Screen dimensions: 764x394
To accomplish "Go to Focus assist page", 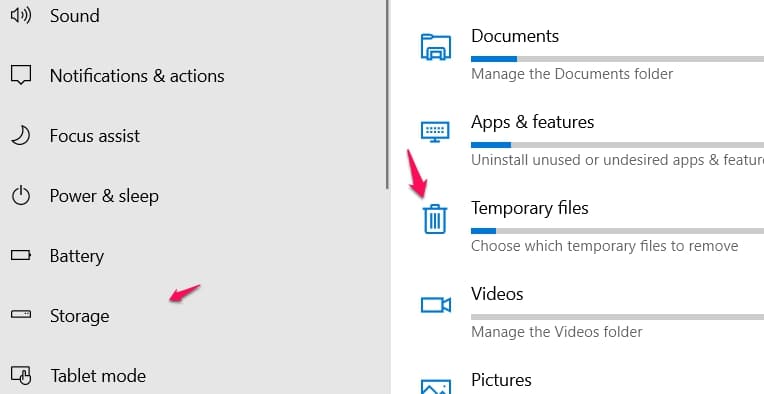I will click(95, 135).
